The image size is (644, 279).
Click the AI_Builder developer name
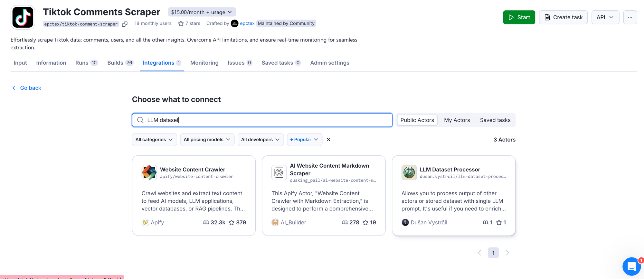point(293,222)
